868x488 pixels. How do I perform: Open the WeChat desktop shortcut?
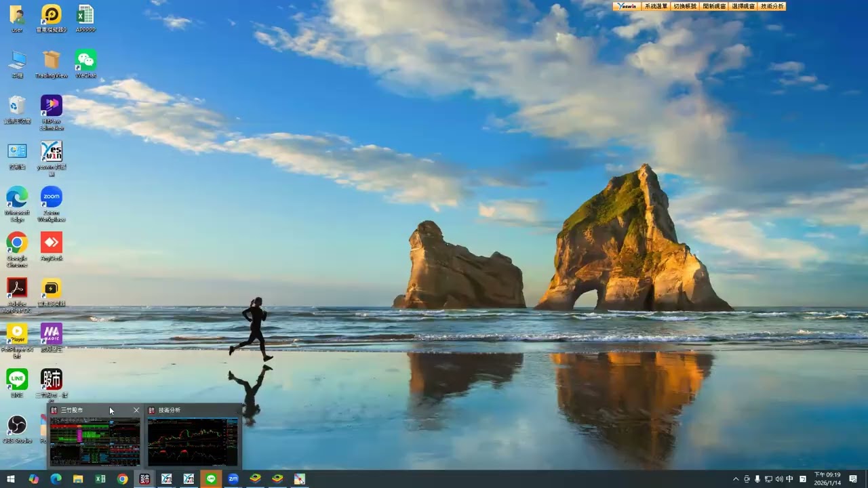coord(85,64)
